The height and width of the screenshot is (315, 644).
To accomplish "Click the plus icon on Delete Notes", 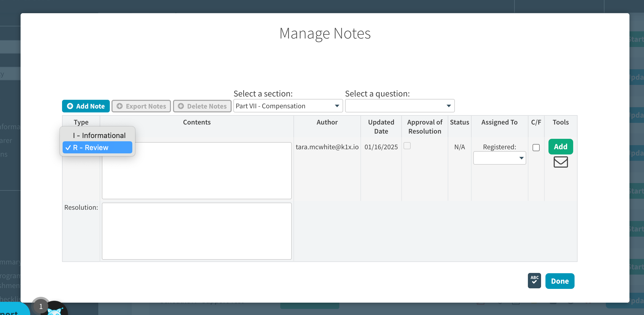I will pyautogui.click(x=181, y=106).
